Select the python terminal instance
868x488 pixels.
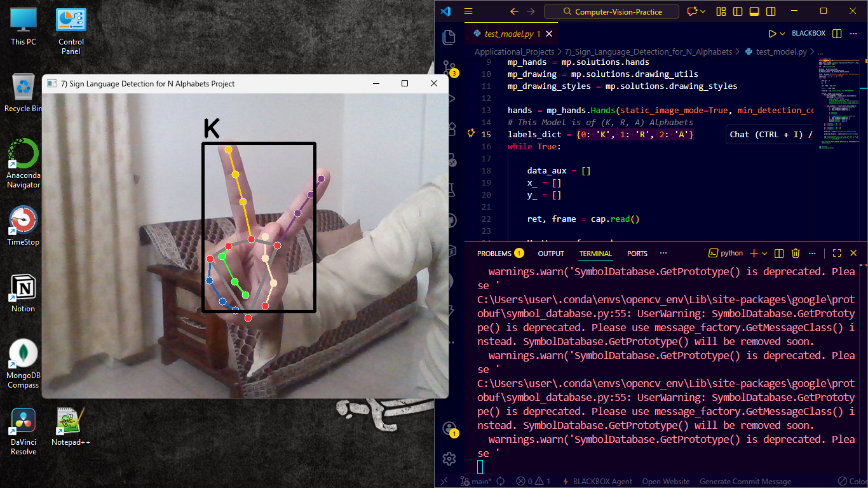(x=726, y=253)
